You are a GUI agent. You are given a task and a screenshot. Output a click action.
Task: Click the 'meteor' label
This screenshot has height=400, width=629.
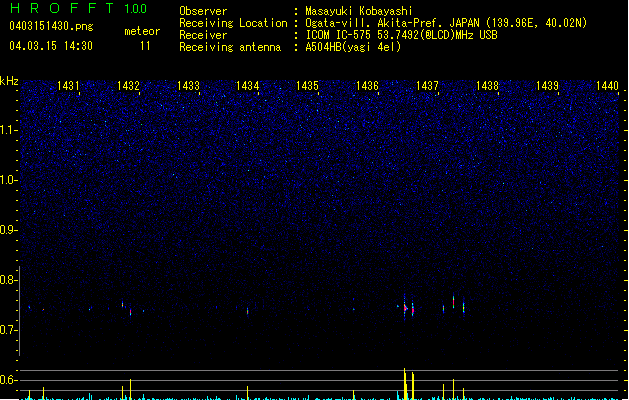142,31
